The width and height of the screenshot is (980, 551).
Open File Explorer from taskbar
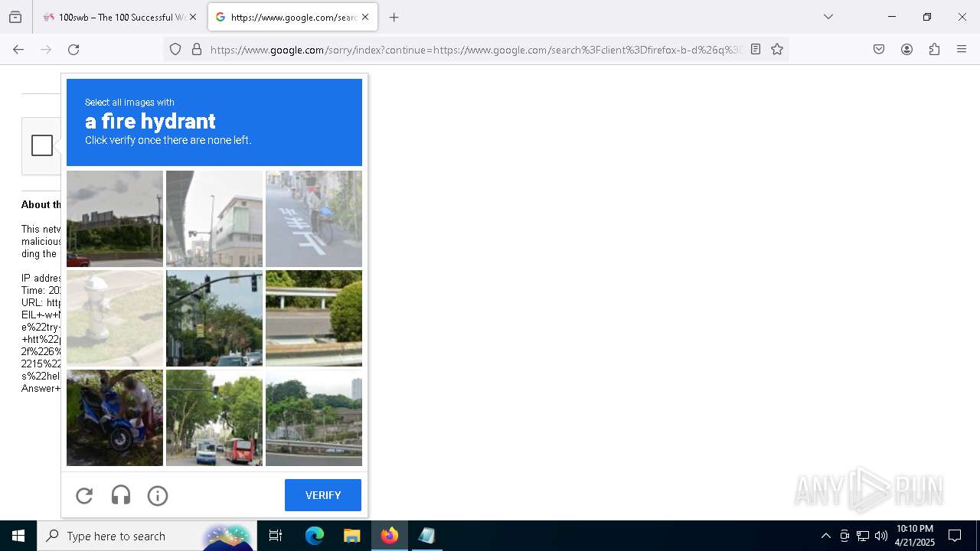click(351, 536)
